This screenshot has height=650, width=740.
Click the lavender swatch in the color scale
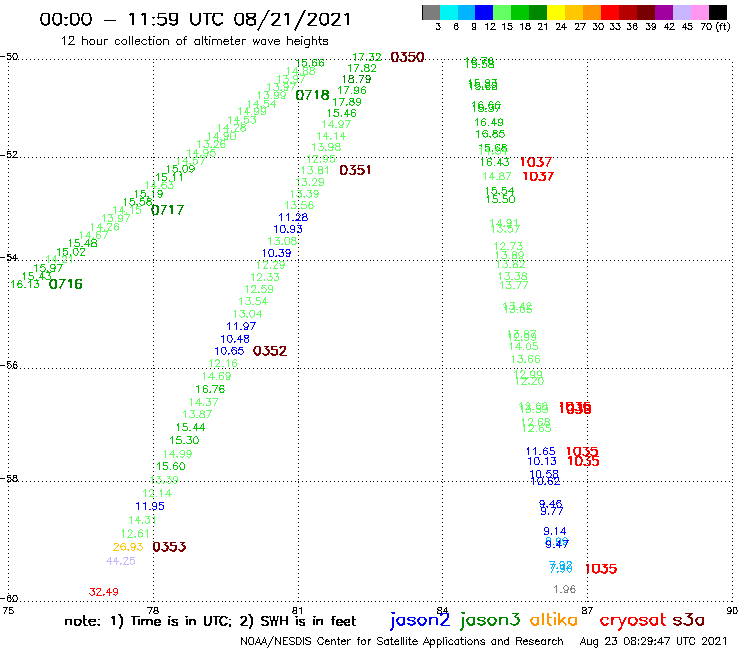click(x=681, y=12)
